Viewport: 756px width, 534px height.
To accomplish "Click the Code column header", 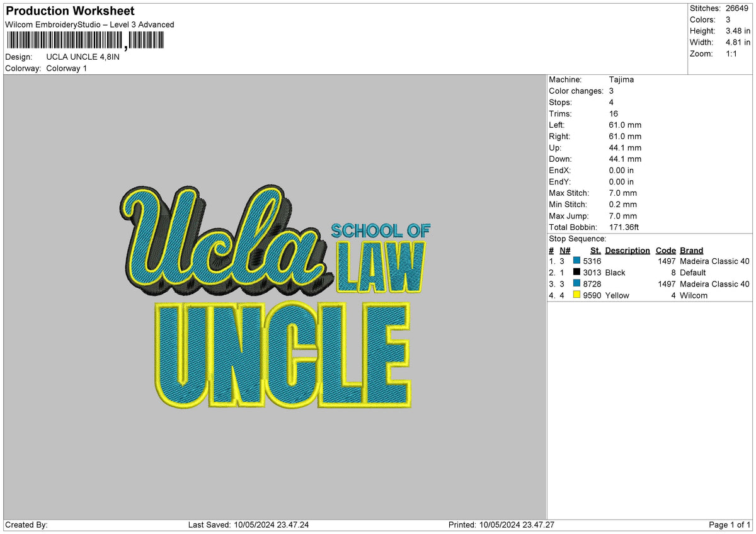I will point(665,251).
